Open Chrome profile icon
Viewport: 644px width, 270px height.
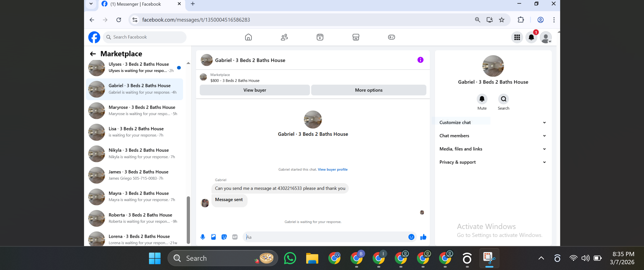[541, 20]
